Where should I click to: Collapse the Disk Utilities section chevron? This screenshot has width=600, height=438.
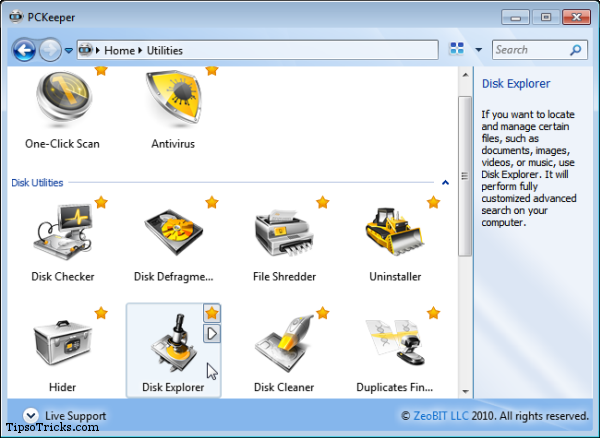pyautogui.click(x=445, y=182)
